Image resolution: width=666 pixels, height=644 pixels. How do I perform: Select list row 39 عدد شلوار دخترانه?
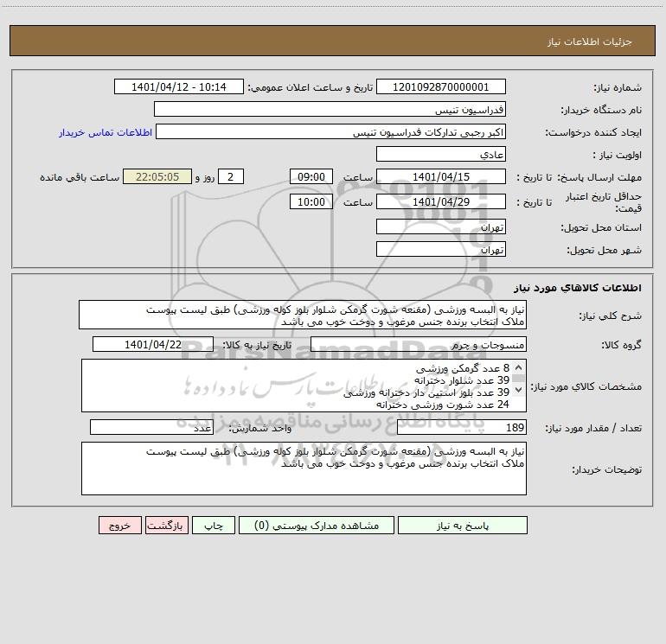coord(462,380)
